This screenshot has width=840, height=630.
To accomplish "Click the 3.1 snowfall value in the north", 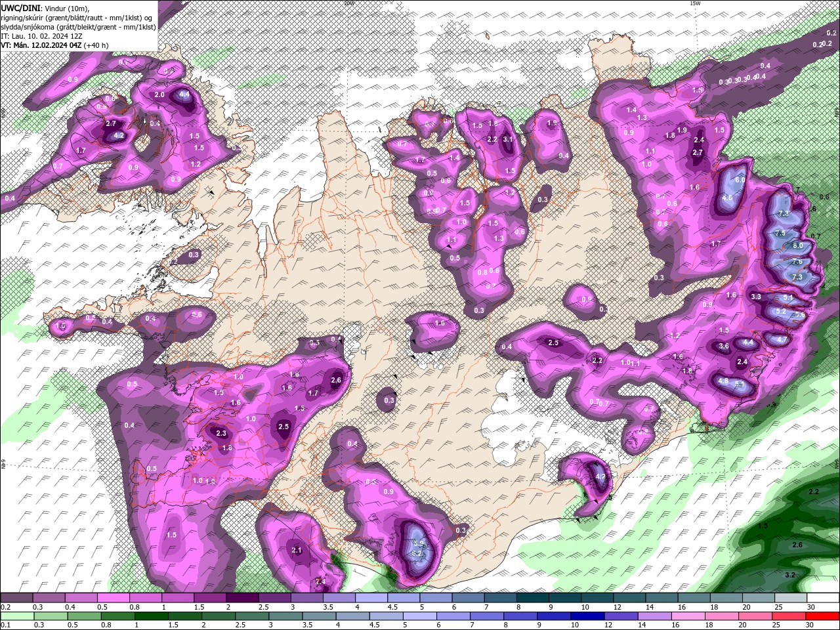I will [508, 139].
